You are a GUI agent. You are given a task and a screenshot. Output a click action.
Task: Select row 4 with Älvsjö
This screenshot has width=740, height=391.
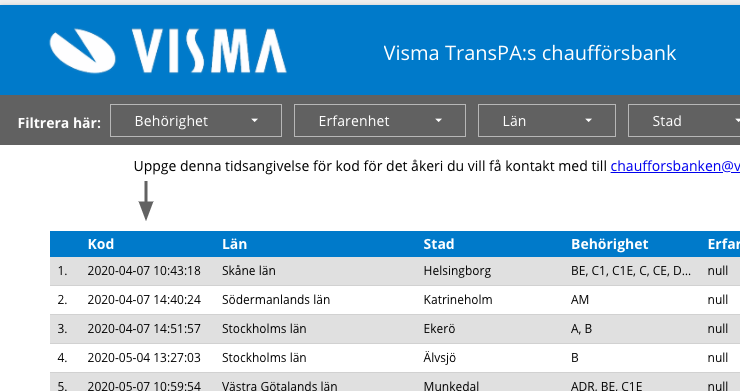point(395,357)
